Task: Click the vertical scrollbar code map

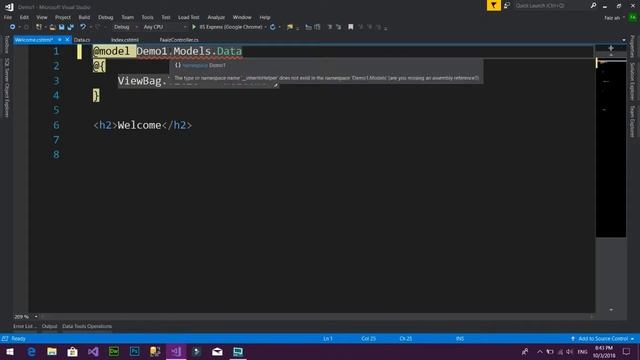Action: click(x=611, y=147)
